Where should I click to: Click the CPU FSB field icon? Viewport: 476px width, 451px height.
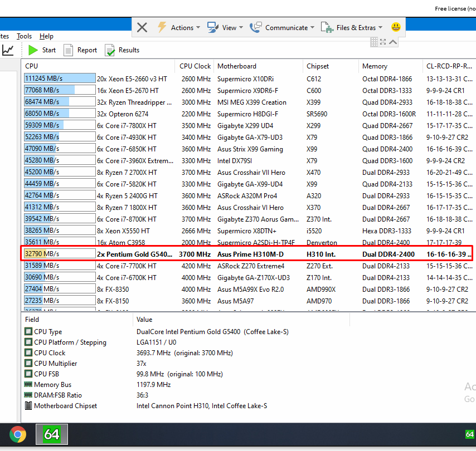coord(28,374)
